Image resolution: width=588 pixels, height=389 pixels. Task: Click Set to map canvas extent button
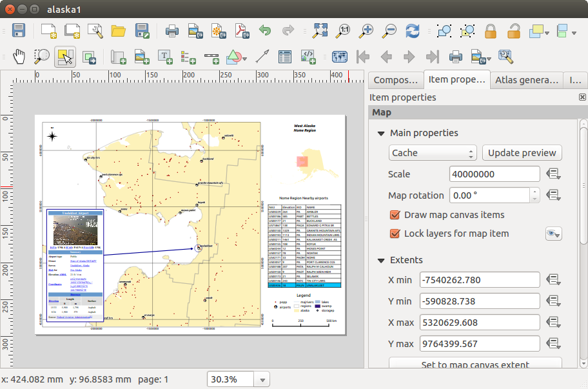click(x=475, y=364)
